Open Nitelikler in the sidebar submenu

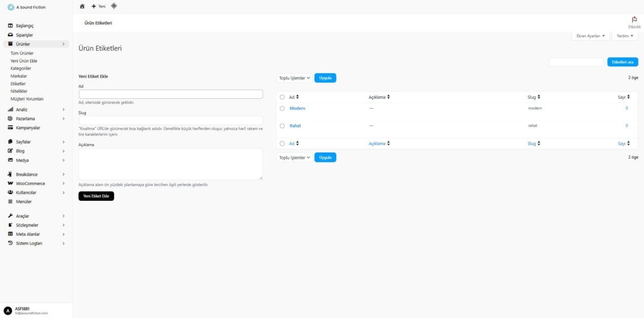19,91
